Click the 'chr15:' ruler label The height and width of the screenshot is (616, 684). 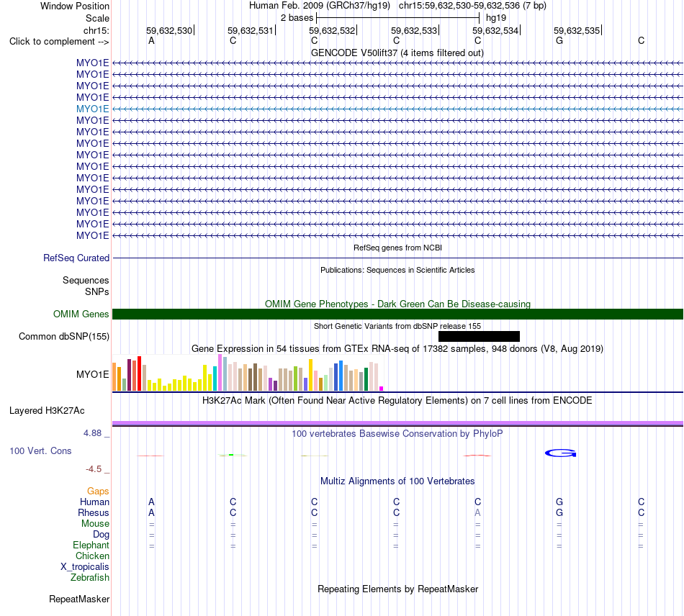click(x=96, y=30)
